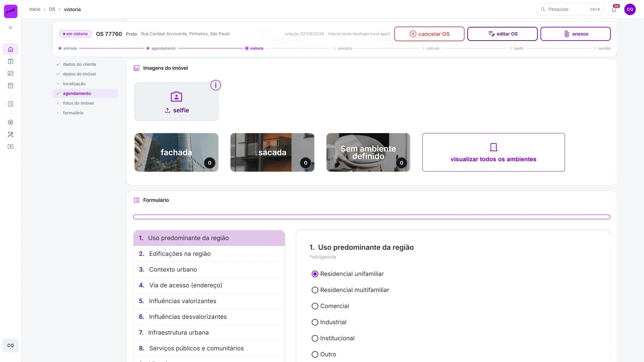
Task: Select Outro radio option
Action: pos(315,354)
